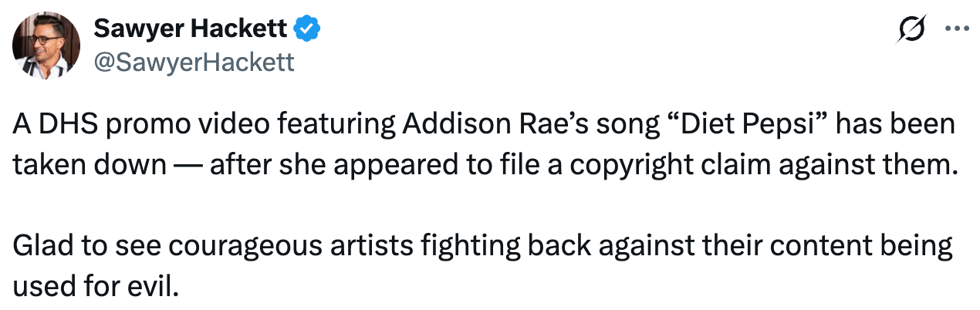
Task: Click the blue verified checkmark badge
Action: (309, 29)
